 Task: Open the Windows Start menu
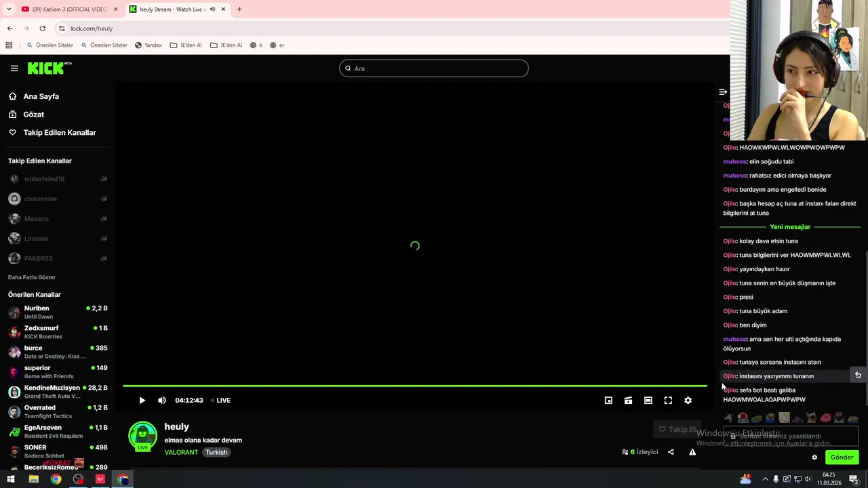pyautogui.click(x=10, y=479)
